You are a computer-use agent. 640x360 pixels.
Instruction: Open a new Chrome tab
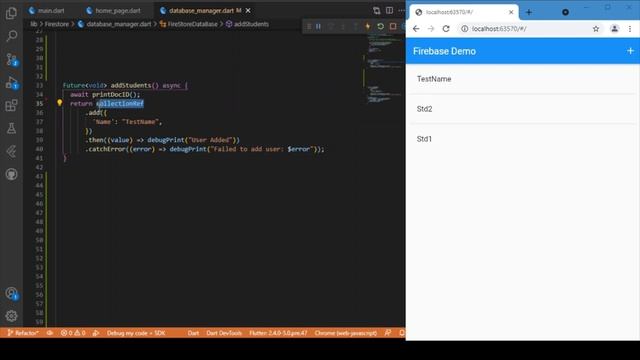[529, 12]
